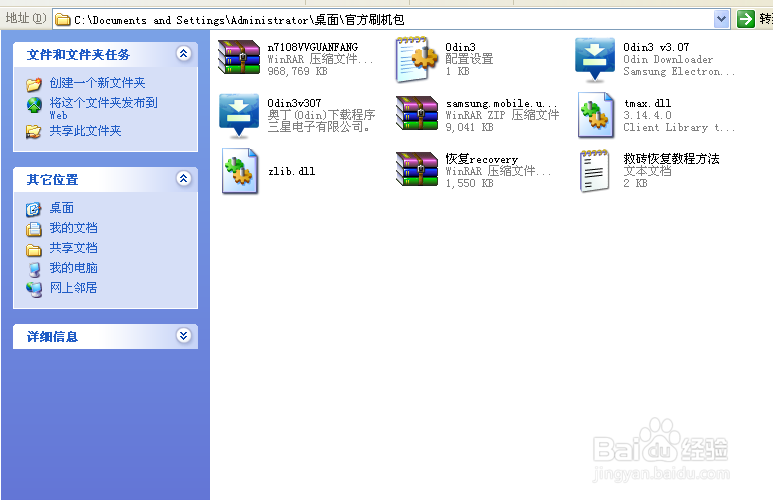Click the 1,550 KB size text
This screenshot has height=500, width=773.
pyautogui.click(x=469, y=183)
